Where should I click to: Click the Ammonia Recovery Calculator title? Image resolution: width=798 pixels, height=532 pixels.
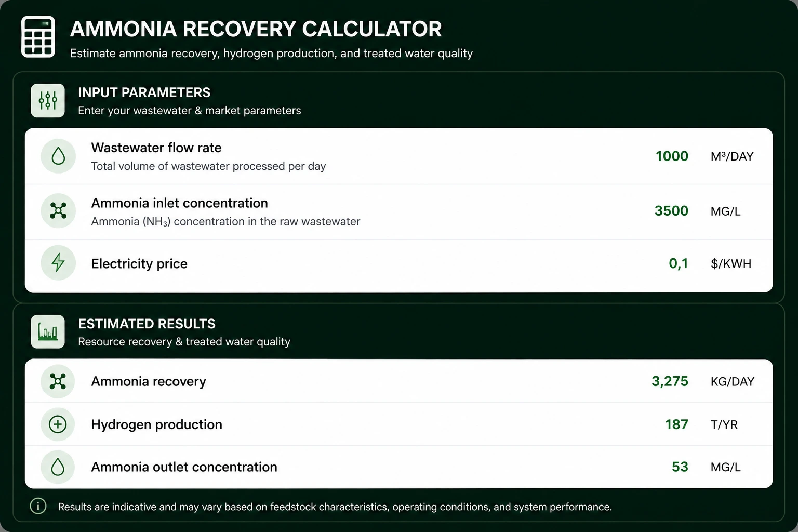click(x=256, y=29)
